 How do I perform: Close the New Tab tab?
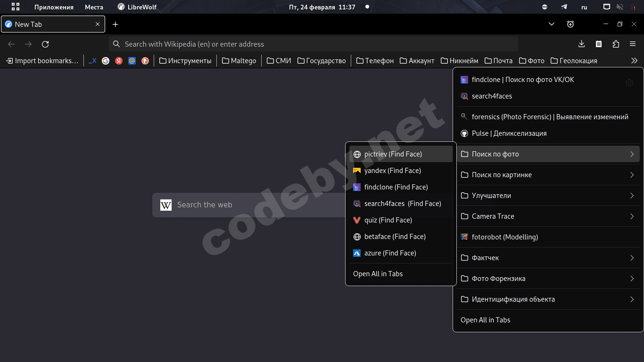[x=98, y=24]
